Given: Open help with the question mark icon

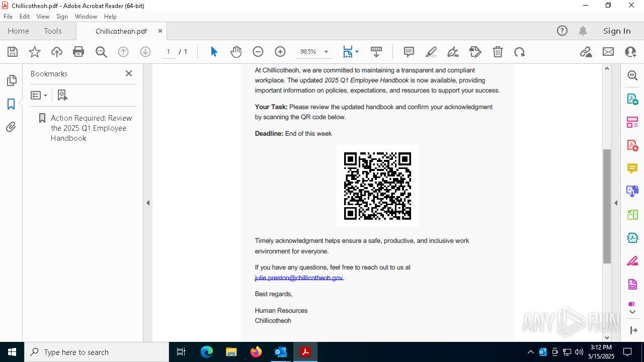Looking at the screenshot, I should (562, 31).
